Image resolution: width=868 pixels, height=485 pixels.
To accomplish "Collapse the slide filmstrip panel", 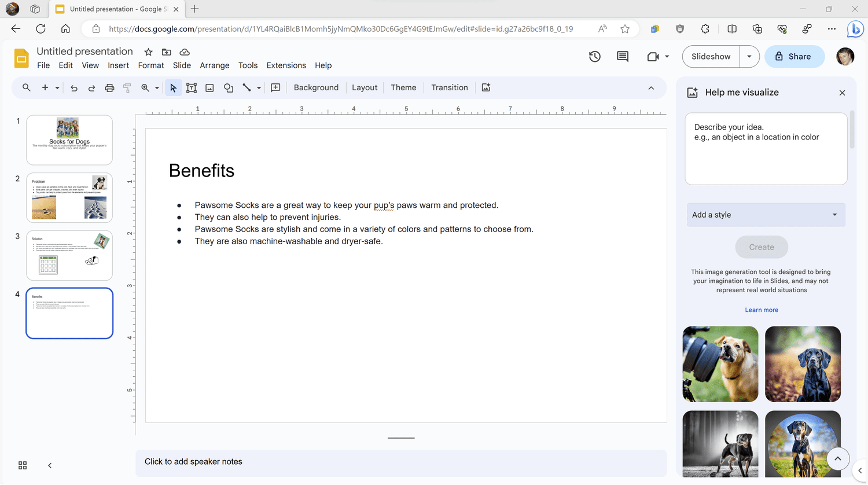I will (50, 465).
